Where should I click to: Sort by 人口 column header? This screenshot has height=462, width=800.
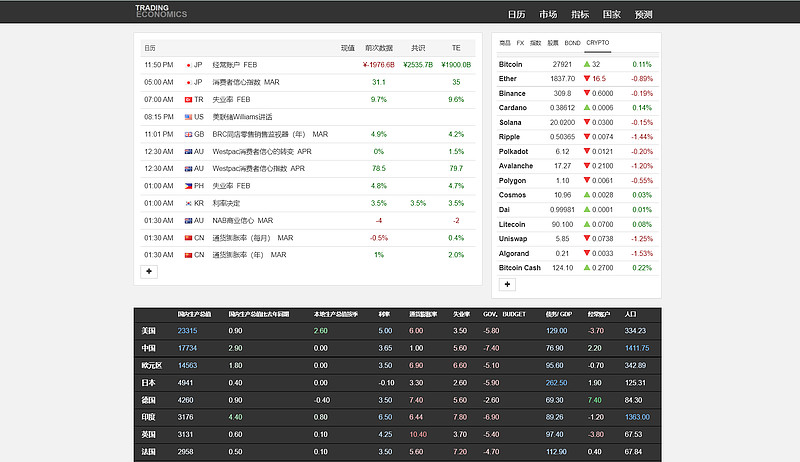point(631,314)
